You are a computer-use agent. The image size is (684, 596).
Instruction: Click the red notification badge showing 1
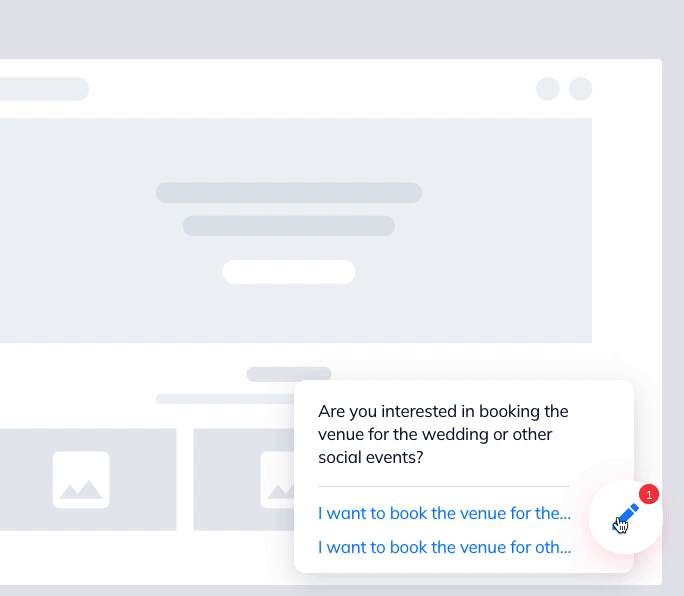(649, 494)
